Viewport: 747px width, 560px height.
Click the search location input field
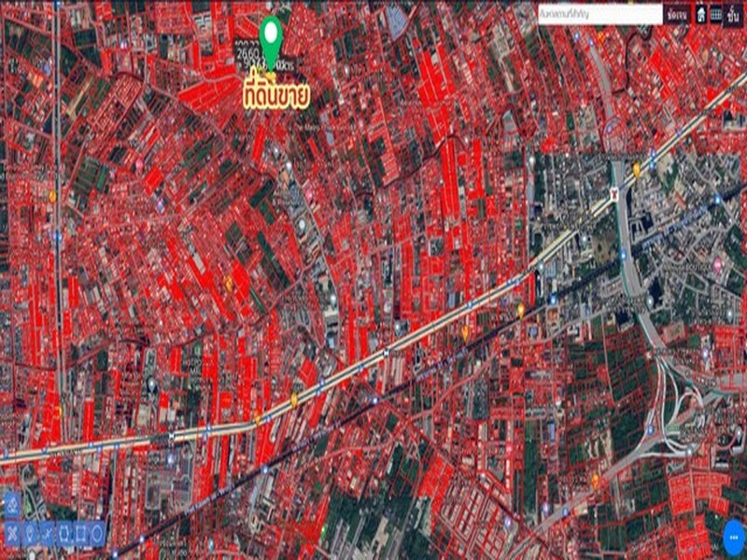[599, 14]
